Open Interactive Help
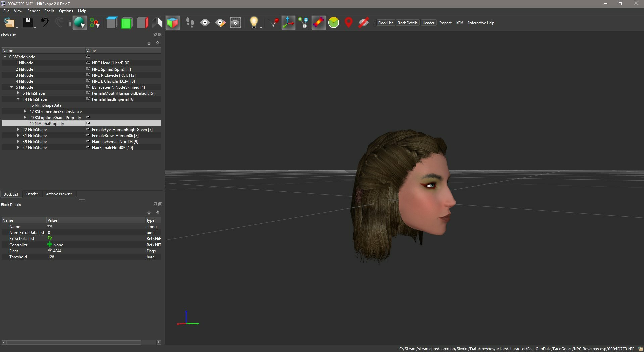This screenshot has width=644, height=352. coord(481,23)
